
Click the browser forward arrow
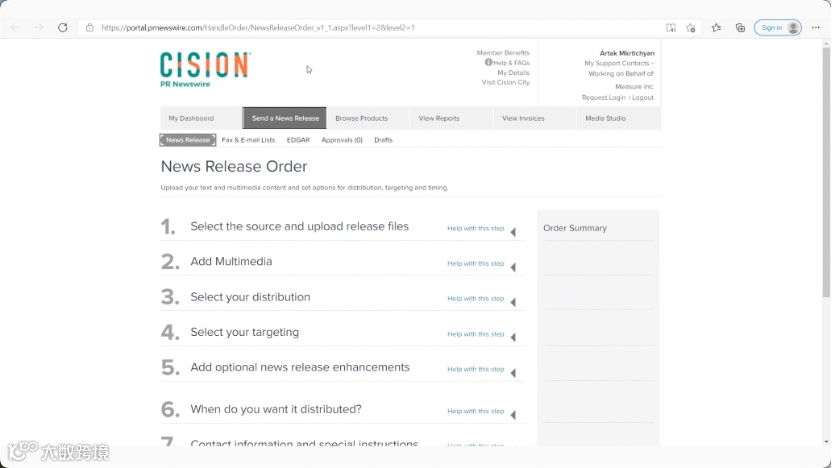click(39, 28)
